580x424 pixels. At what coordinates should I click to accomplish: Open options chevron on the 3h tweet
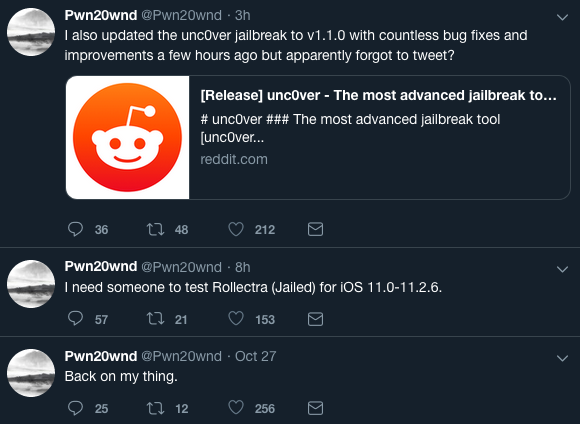coord(562,17)
